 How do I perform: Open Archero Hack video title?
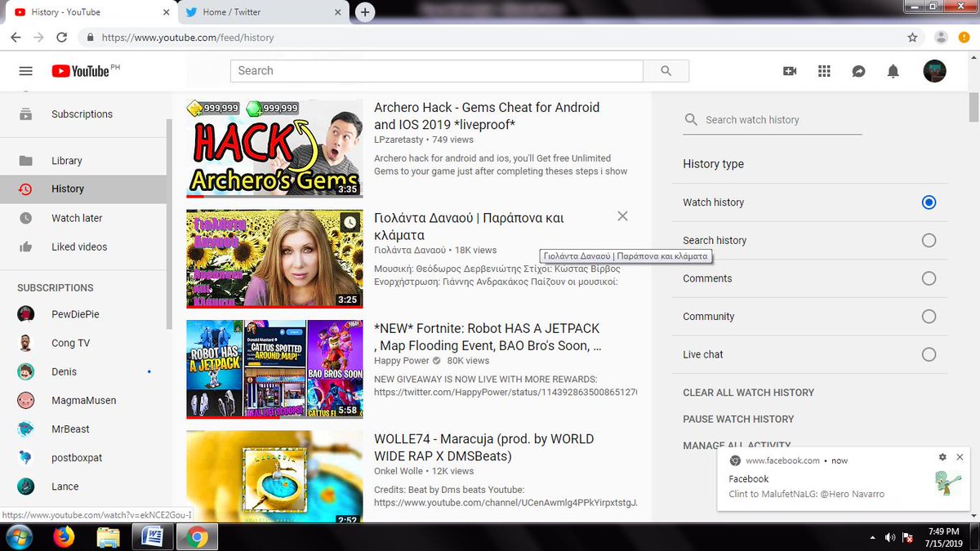coord(487,116)
